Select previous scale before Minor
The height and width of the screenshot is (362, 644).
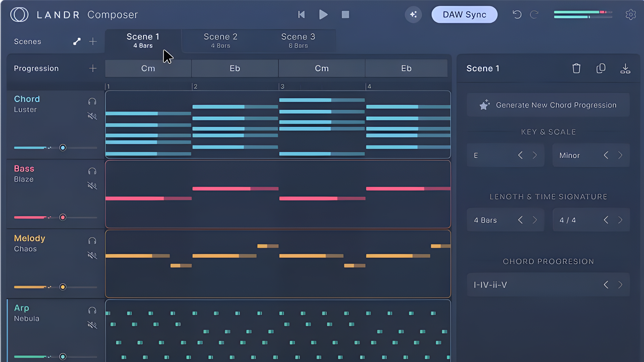point(606,155)
